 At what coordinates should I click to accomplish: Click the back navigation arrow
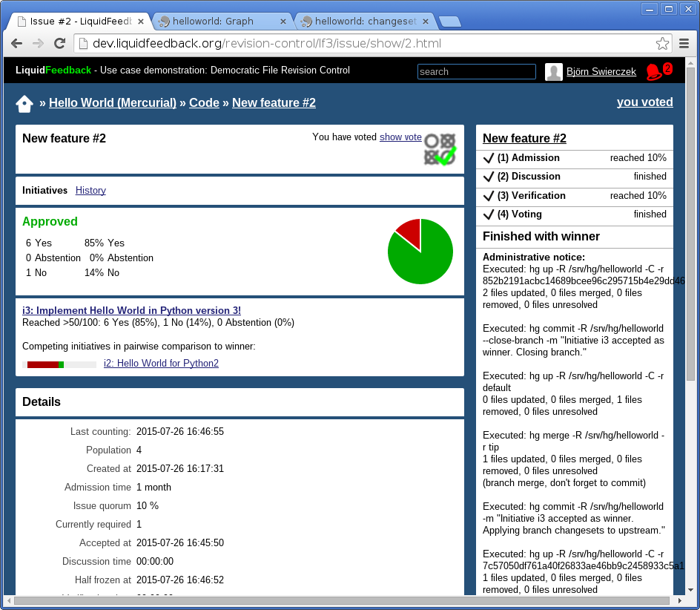(x=16, y=44)
